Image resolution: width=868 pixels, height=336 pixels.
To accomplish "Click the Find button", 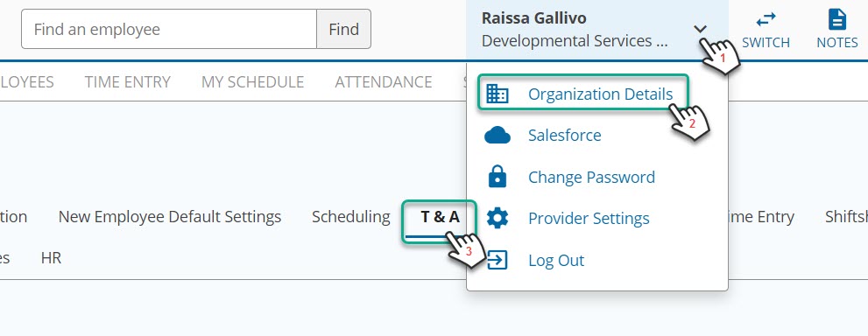I will pos(343,29).
